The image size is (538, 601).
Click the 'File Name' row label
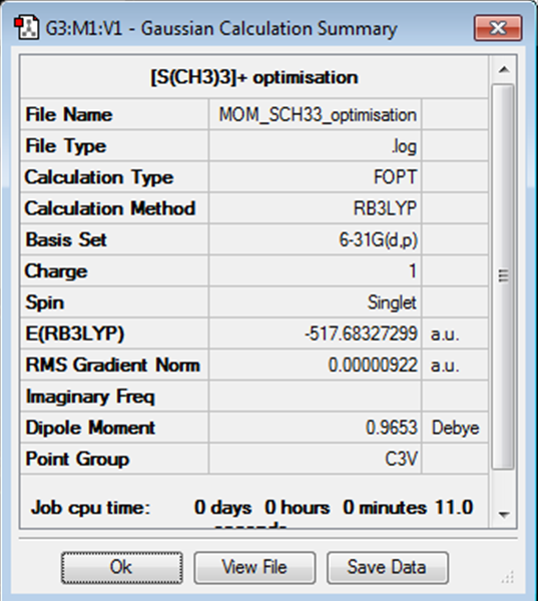pos(69,115)
